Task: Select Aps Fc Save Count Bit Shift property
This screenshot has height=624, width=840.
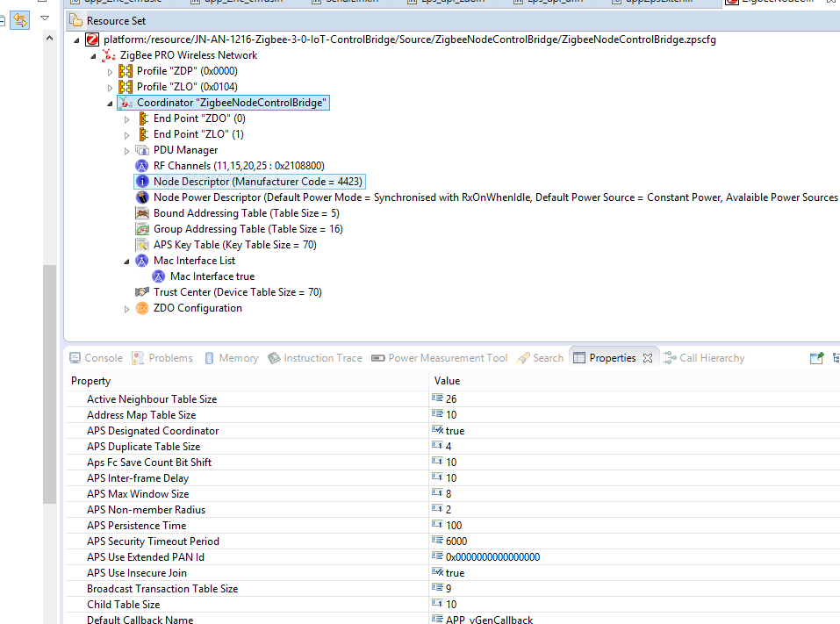Action: tap(149, 463)
